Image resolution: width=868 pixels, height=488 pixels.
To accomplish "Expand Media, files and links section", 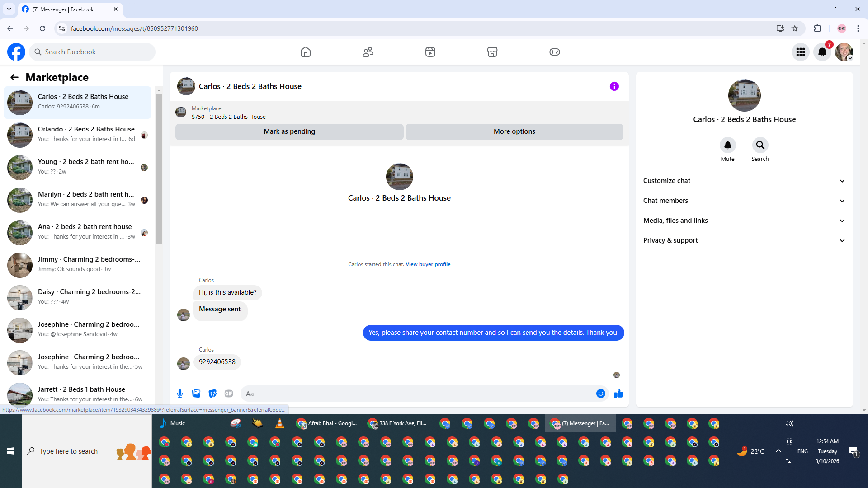I will coord(744,221).
